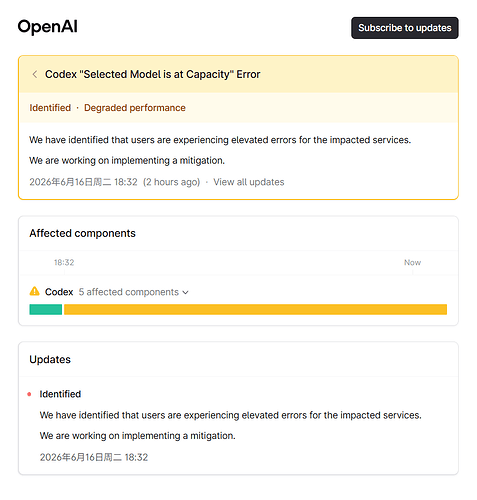Click the 2 hours ago timestamp

pyautogui.click(x=172, y=182)
